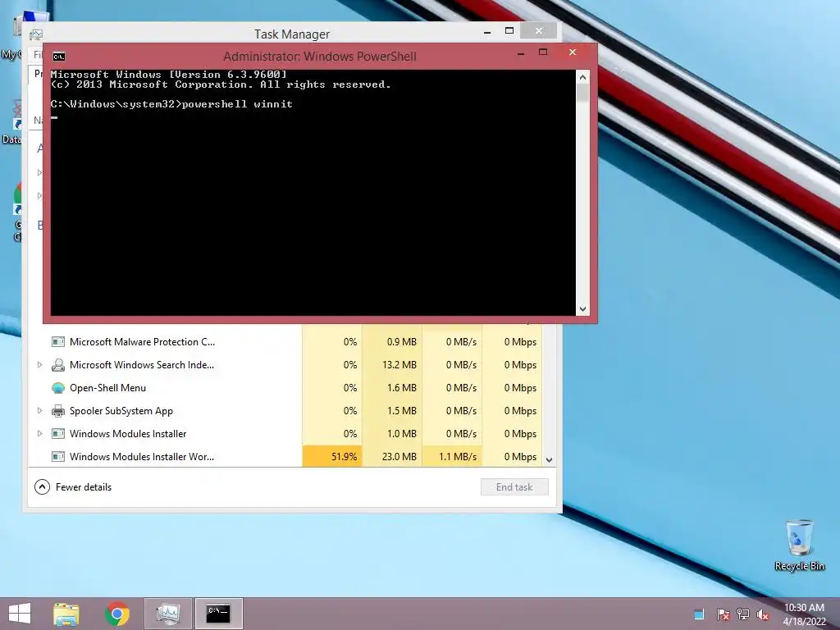Click the PowerShell scrollbar up arrow

click(x=583, y=77)
